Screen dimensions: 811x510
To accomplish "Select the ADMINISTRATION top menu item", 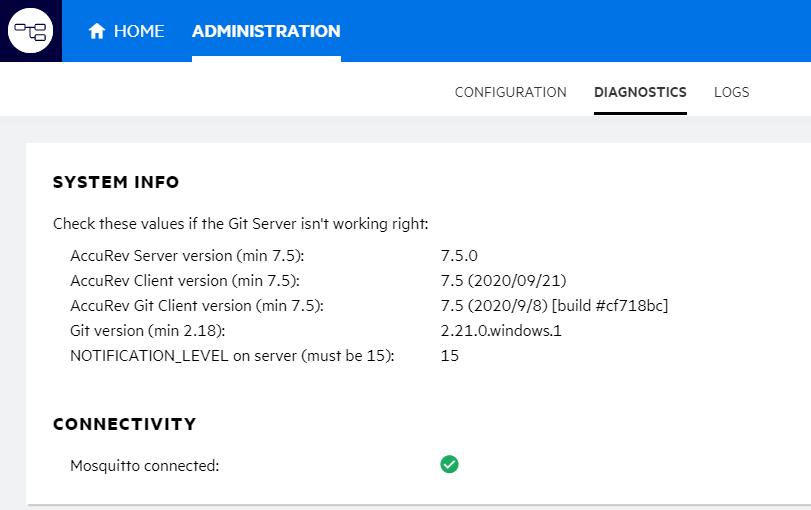I will click(266, 32).
